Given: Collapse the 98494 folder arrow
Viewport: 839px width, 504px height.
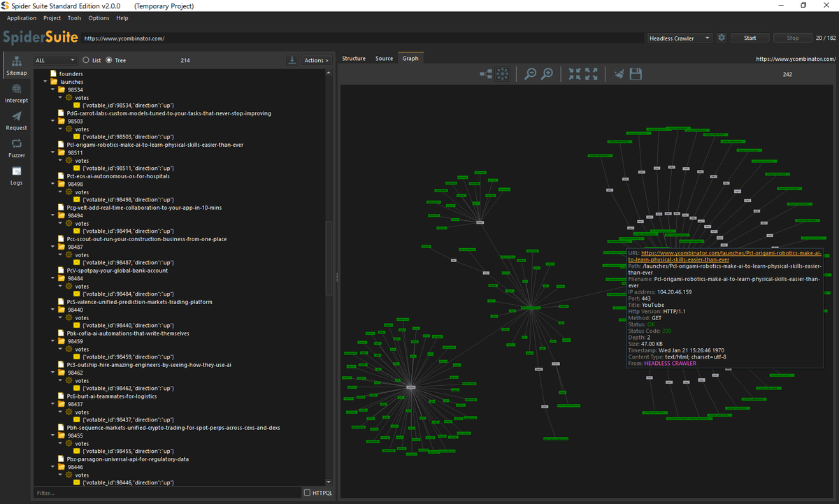Looking at the screenshot, I should coord(52,215).
